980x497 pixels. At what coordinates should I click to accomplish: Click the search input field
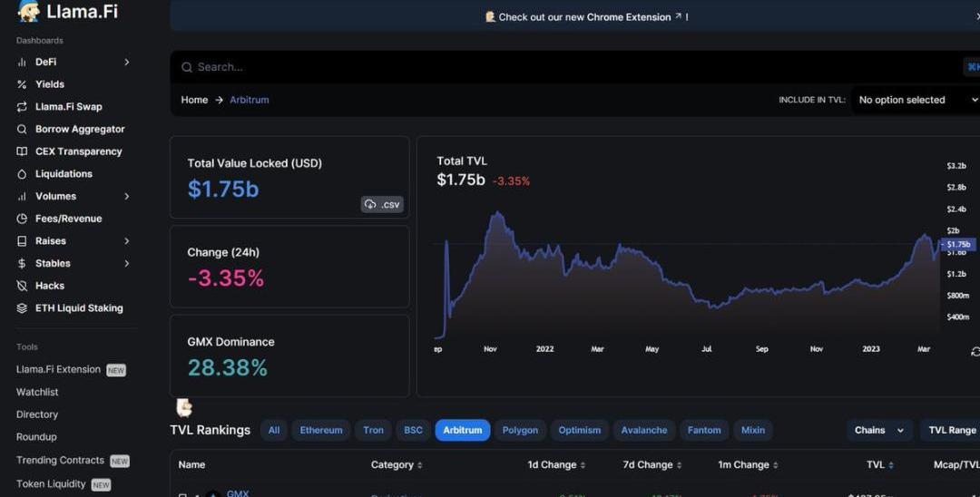point(544,67)
